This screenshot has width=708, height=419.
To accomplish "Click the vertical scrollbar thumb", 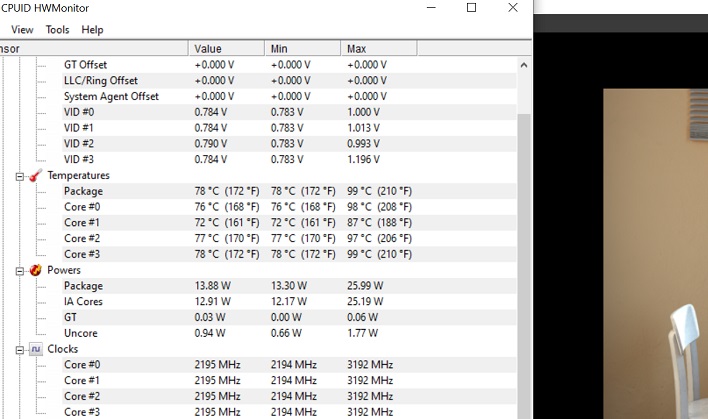I will coord(524,266).
